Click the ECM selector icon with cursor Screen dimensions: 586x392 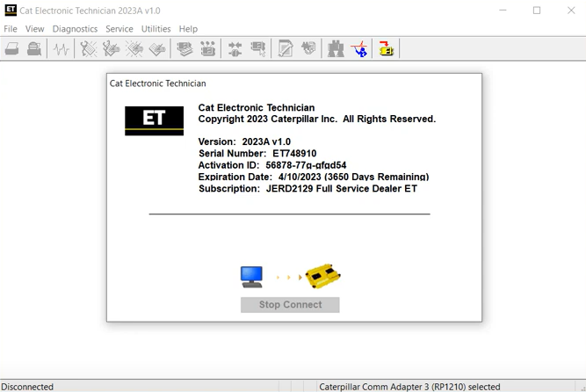click(258, 49)
